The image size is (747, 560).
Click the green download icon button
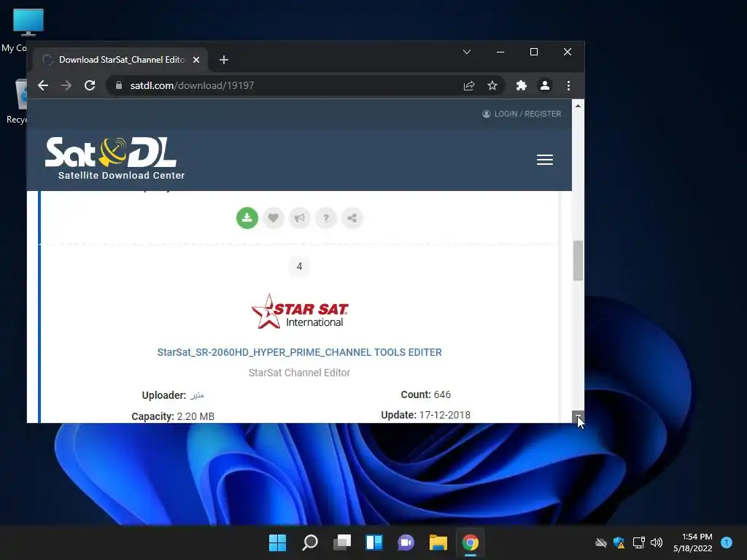coord(247,218)
